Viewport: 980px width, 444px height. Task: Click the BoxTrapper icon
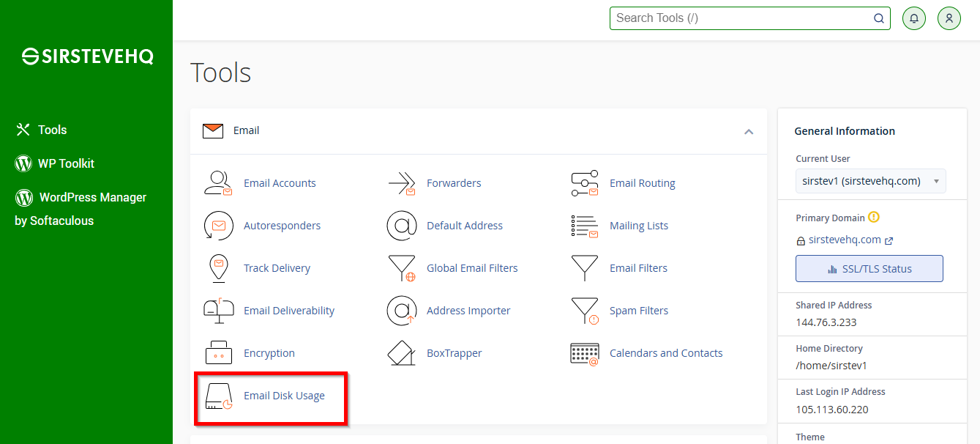pos(402,353)
